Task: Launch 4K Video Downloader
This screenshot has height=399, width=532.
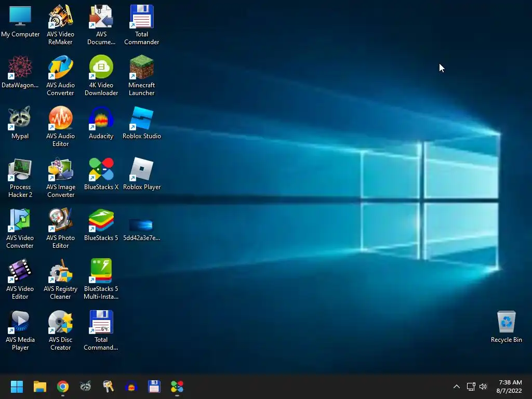Action: pyautogui.click(x=101, y=76)
